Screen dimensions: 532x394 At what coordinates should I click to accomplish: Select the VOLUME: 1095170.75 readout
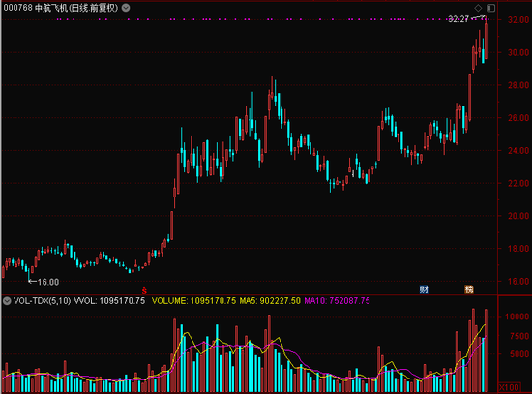(x=193, y=301)
